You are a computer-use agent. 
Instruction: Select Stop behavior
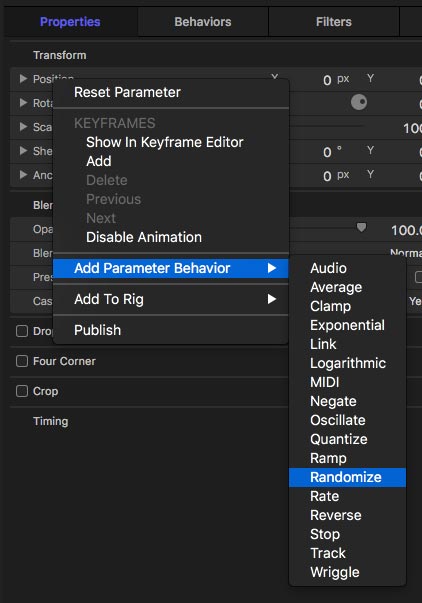pos(347,534)
